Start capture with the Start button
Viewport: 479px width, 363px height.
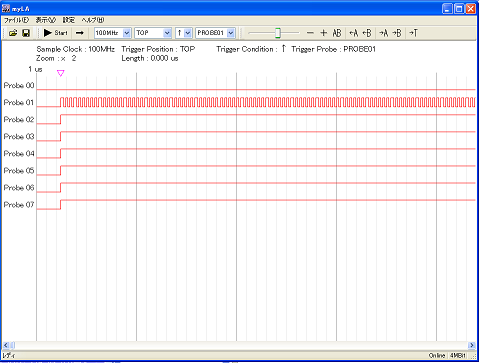click(x=56, y=33)
